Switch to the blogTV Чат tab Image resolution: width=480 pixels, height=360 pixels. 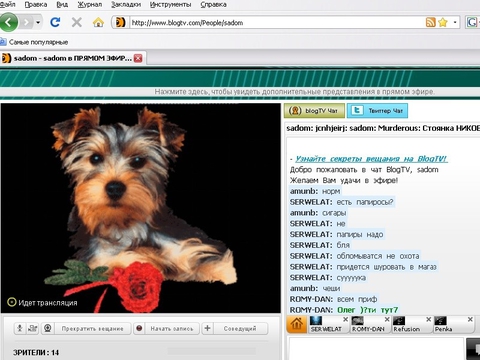[314, 111]
